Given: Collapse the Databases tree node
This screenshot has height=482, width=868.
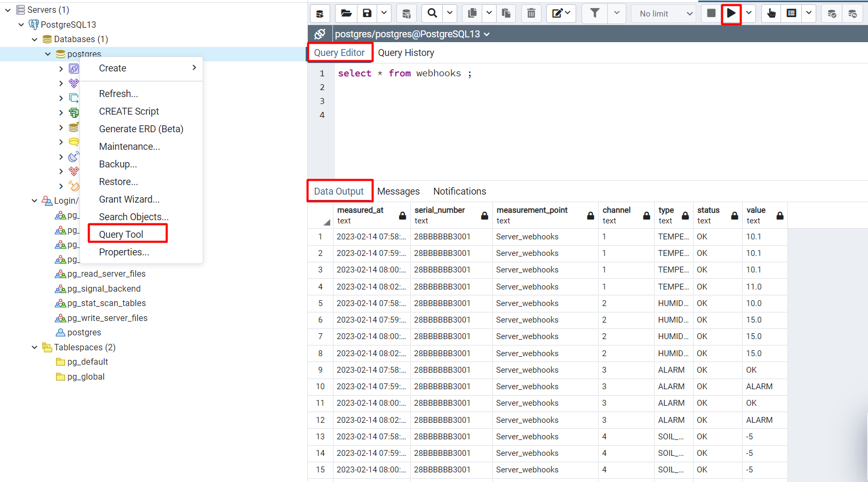Looking at the screenshot, I should point(35,39).
